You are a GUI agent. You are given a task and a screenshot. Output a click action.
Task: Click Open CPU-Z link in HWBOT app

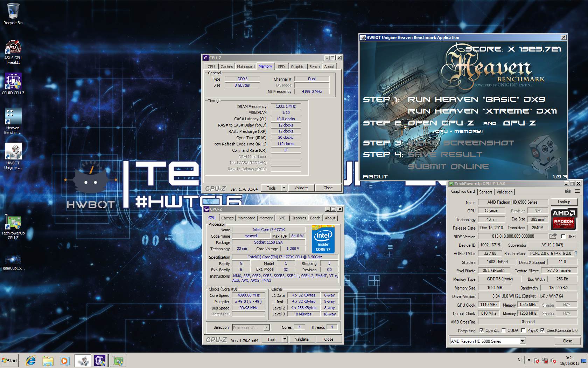440,123
